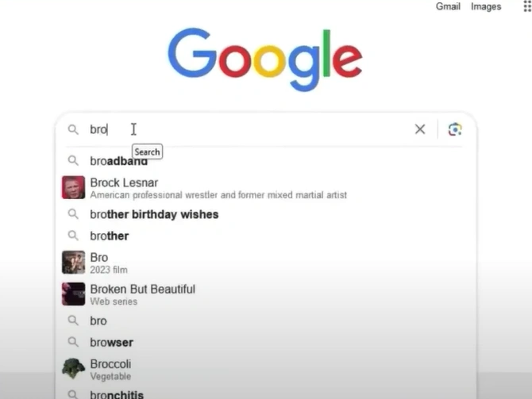Open the Google apps grid icon
The height and width of the screenshot is (399, 532).
coord(527,6)
